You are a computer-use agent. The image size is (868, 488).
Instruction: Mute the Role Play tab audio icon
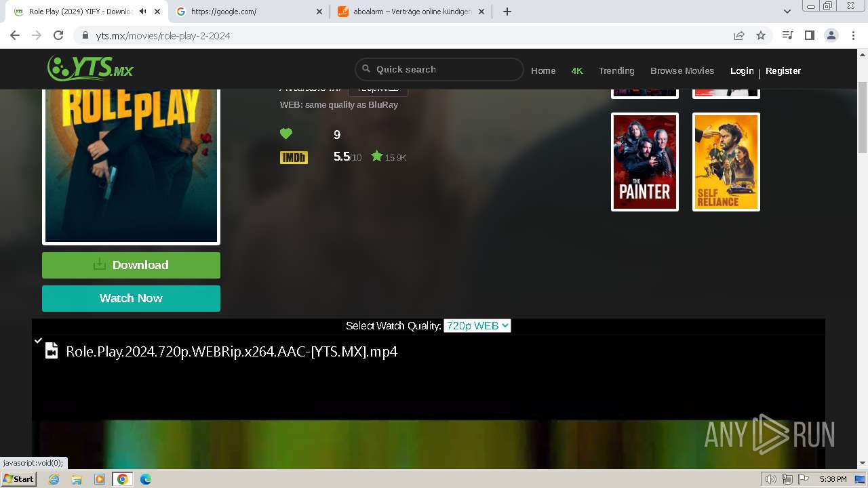point(142,12)
